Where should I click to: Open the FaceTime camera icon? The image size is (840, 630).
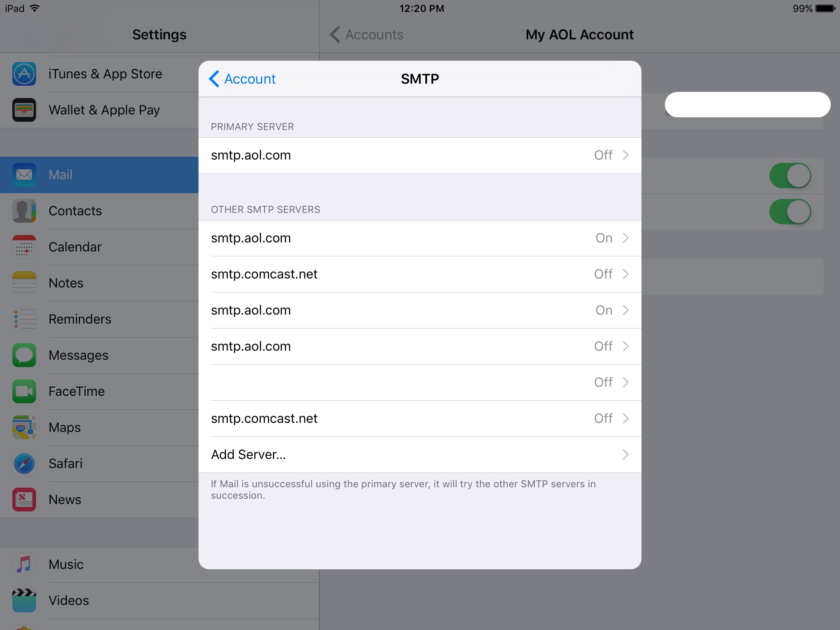coord(24,391)
